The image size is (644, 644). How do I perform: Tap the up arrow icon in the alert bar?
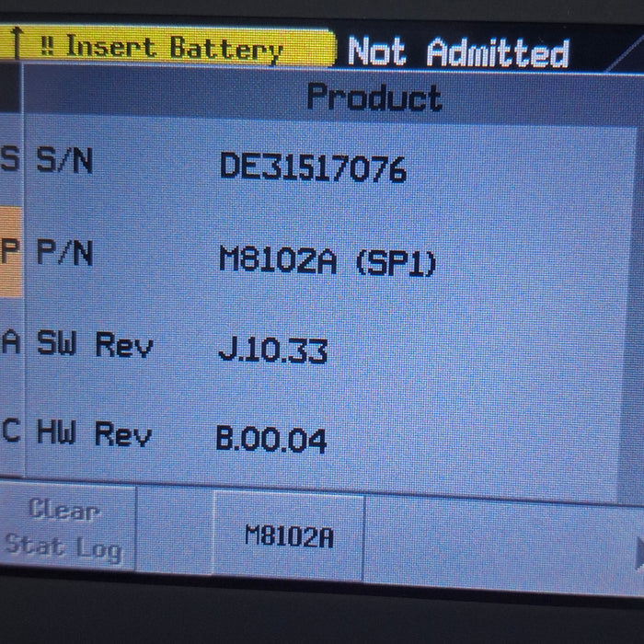click(17, 42)
